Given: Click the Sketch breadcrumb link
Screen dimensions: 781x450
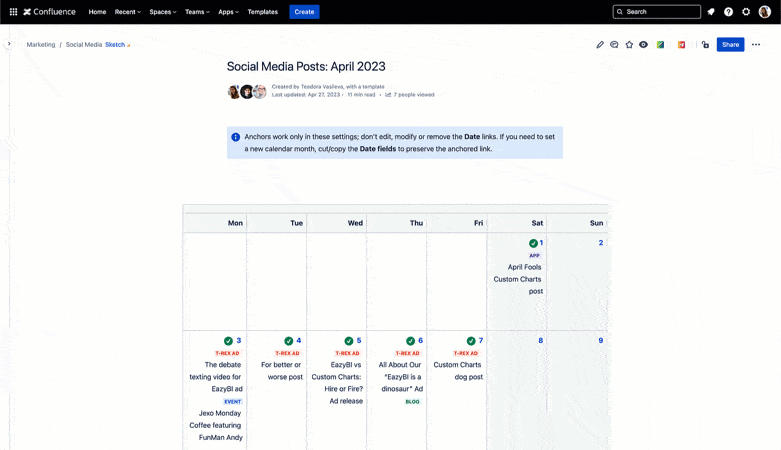Looking at the screenshot, I should (x=115, y=44).
